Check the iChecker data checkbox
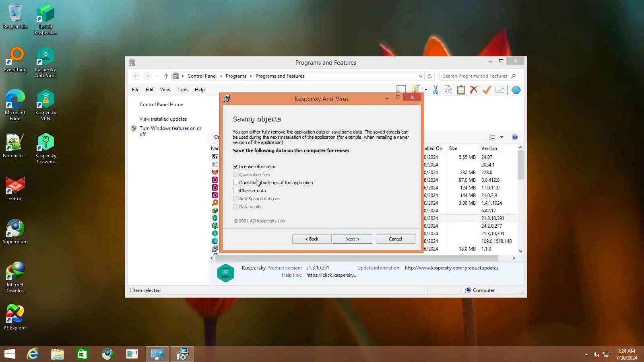The image size is (644, 362). click(235, 190)
